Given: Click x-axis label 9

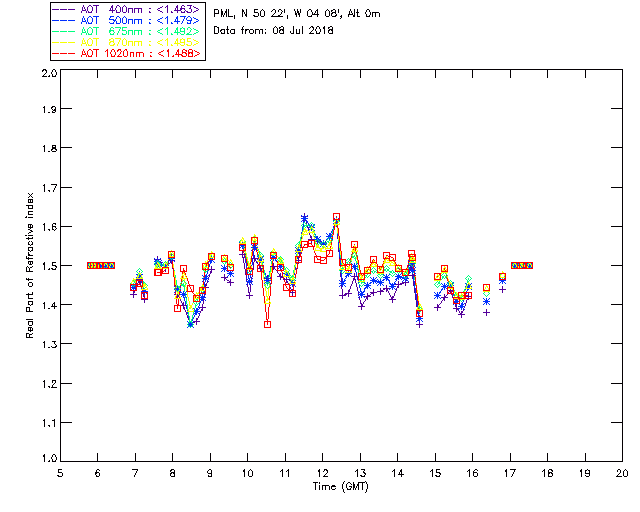Looking at the screenshot, I should pos(210,473).
